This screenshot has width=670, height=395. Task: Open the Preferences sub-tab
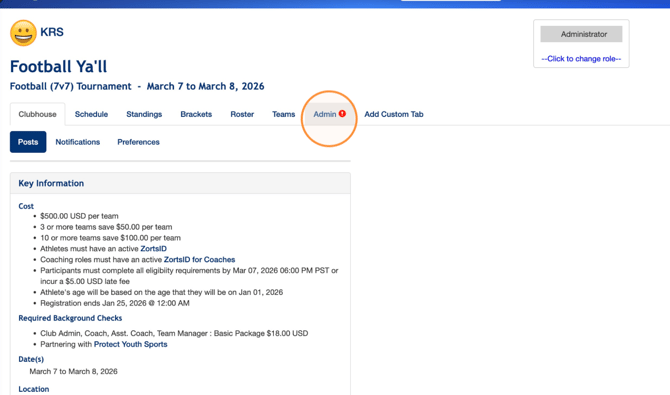[x=138, y=142]
